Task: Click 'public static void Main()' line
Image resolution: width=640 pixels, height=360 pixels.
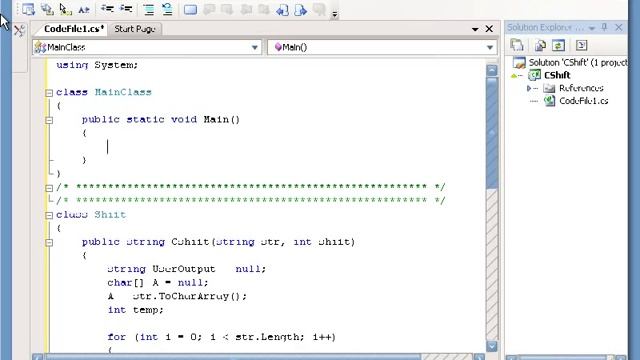Action: (161, 120)
